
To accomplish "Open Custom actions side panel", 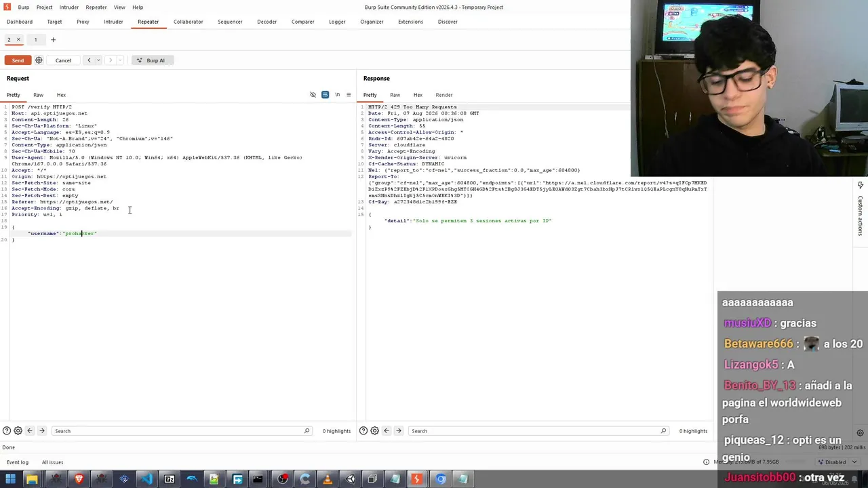I will pyautogui.click(x=861, y=209).
